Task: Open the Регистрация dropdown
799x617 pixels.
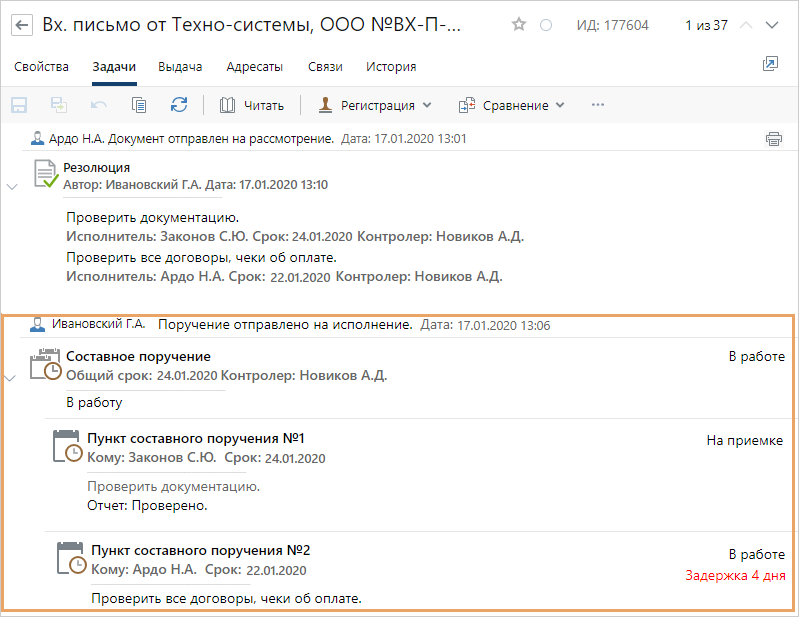Action: (x=374, y=105)
